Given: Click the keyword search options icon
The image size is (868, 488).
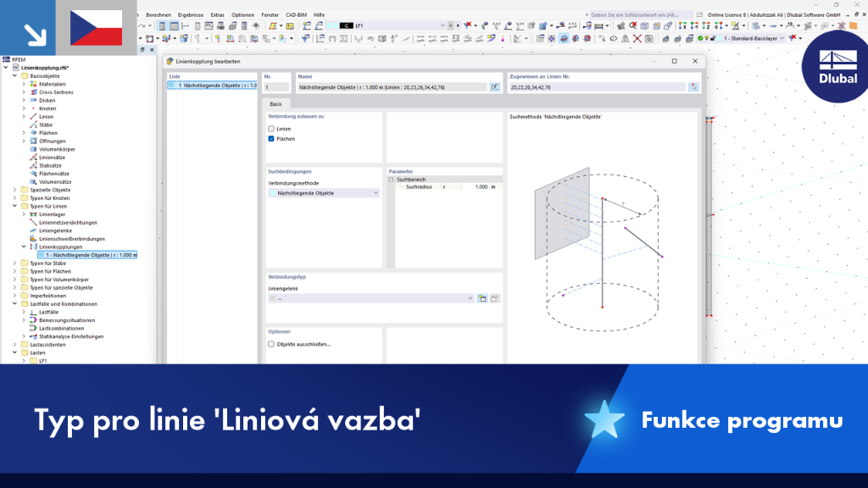Looking at the screenshot, I should pos(699,15).
